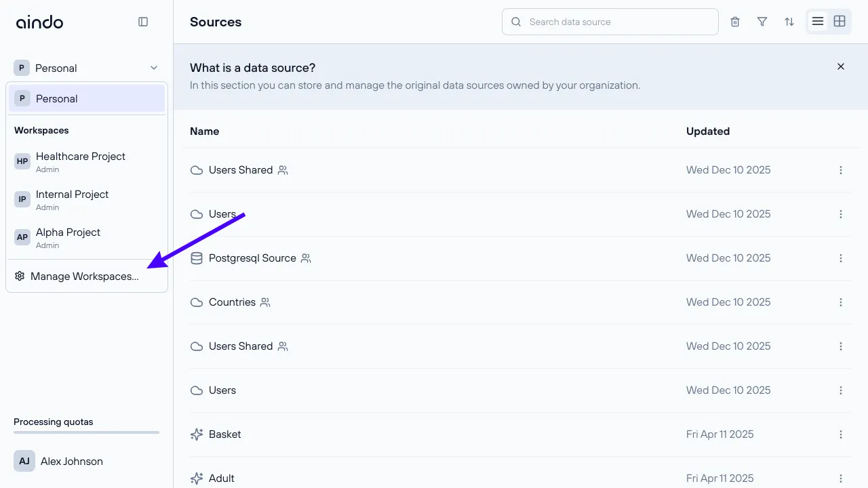Image resolution: width=868 pixels, height=488 pixels.
Task: Open the filter funnel icon
Action: point(762,21)
